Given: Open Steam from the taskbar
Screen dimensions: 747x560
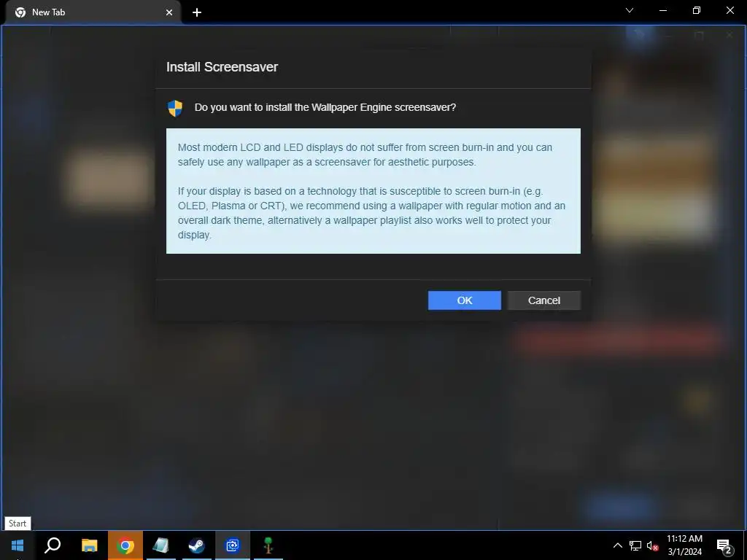Looking at the screenshot, I should click(197, 545).
